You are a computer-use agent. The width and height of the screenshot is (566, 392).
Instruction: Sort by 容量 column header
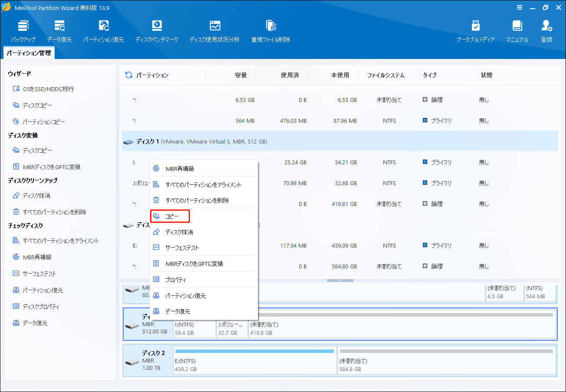pos(241,75)
